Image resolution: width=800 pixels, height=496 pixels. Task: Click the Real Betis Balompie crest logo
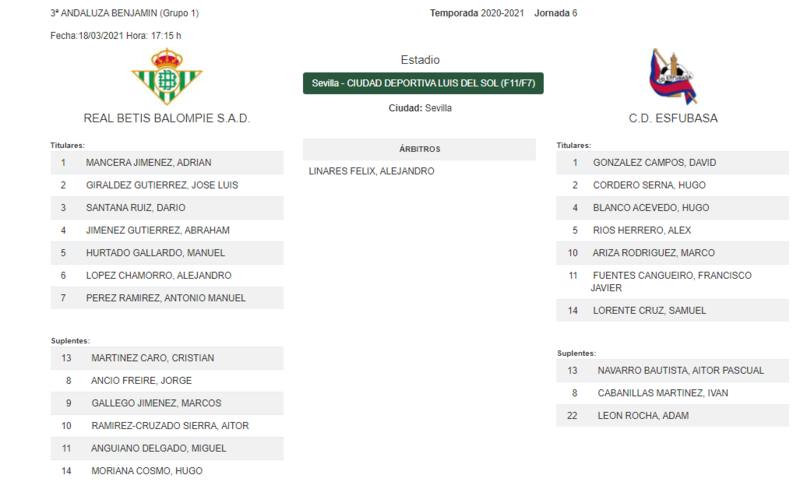click(167, 77)
